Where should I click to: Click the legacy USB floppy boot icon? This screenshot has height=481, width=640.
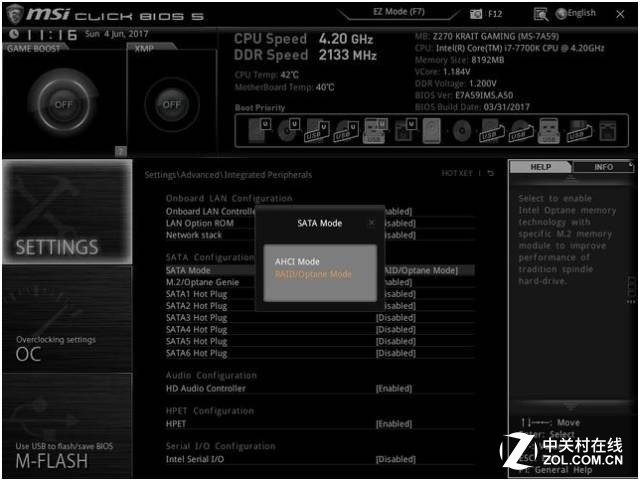[579, 131]
